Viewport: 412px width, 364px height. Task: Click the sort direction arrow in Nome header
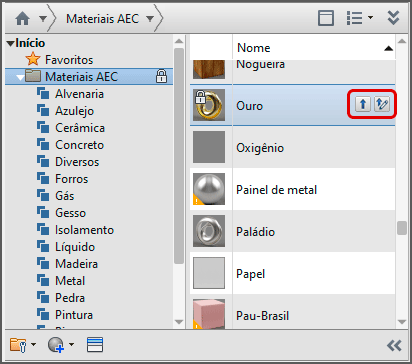click(388, 49)
